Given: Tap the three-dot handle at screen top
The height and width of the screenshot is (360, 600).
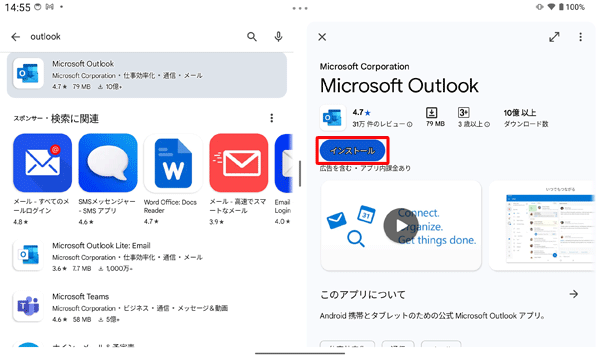Looking at the screenshot, I should pyautogui.click(x=300, y=8).
